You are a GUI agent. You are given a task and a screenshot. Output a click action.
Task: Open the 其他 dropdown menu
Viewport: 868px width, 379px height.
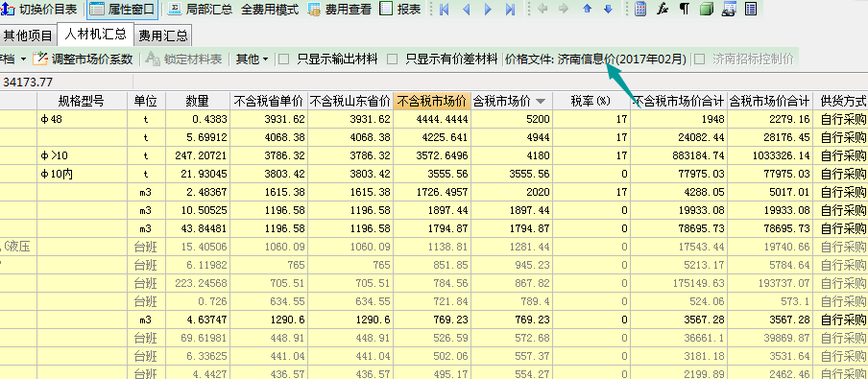(253, 59)
